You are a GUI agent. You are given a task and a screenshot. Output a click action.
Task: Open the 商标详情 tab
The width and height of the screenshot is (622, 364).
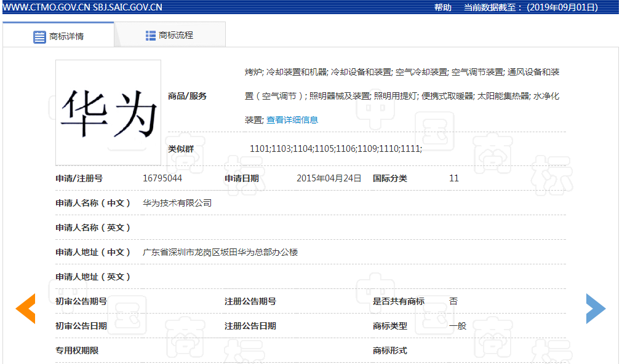(x=58, y=35)
